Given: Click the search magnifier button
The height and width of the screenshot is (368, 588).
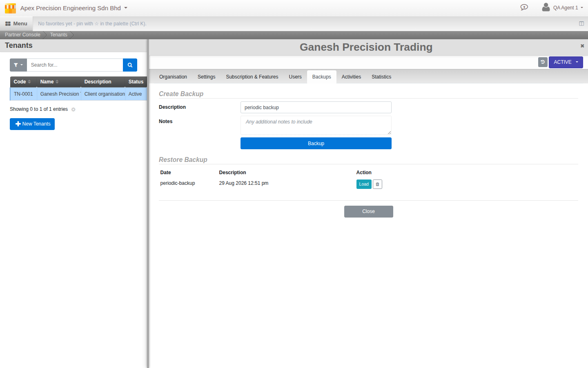Looking at the screenshot, I should point(130,65).
